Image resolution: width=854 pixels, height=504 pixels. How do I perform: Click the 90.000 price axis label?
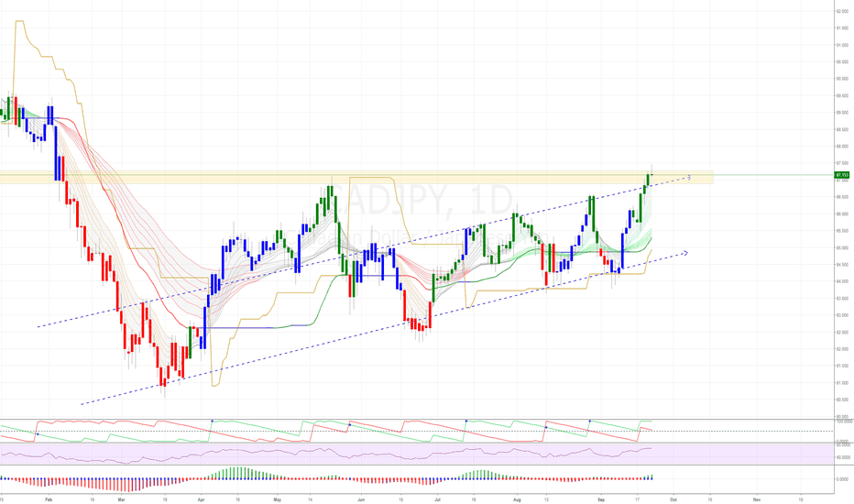(x=842, y=79)
